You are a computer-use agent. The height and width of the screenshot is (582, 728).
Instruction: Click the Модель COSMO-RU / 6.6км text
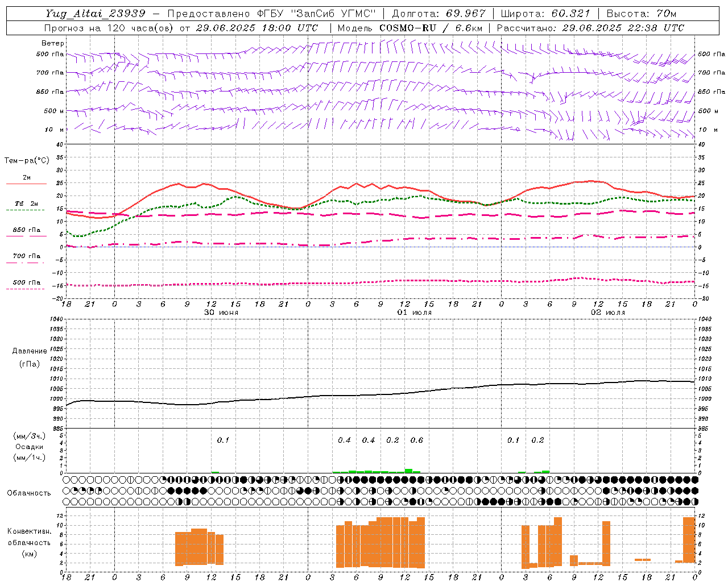click(410, 28)
